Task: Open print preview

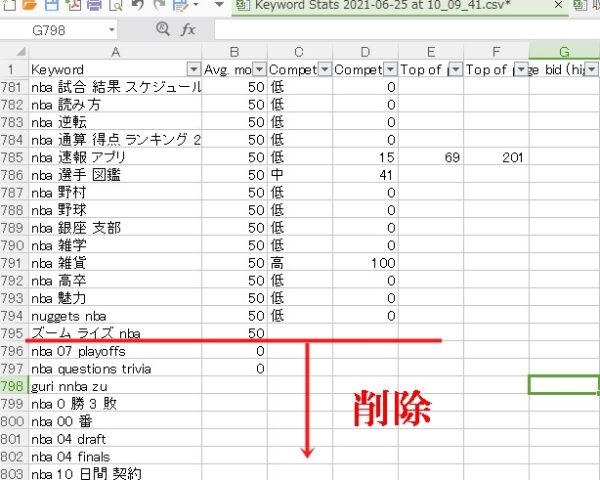Action: 115,5
